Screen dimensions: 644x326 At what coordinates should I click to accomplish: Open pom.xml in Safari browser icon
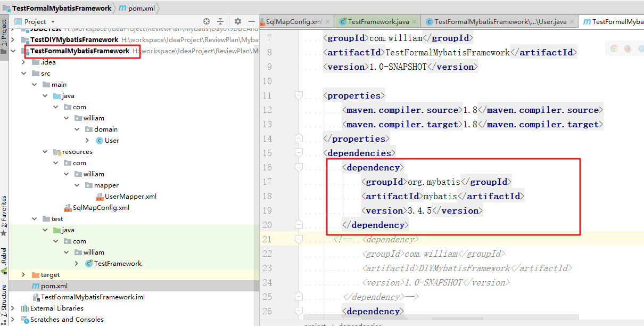(x=641, y=48)
